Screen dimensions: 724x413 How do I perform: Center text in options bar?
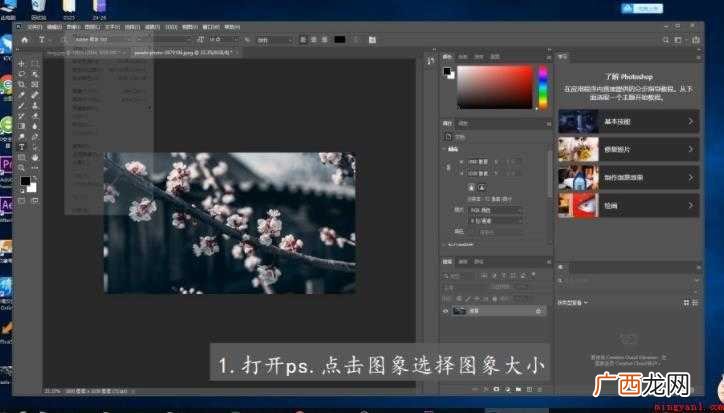(x=314, y=40)
